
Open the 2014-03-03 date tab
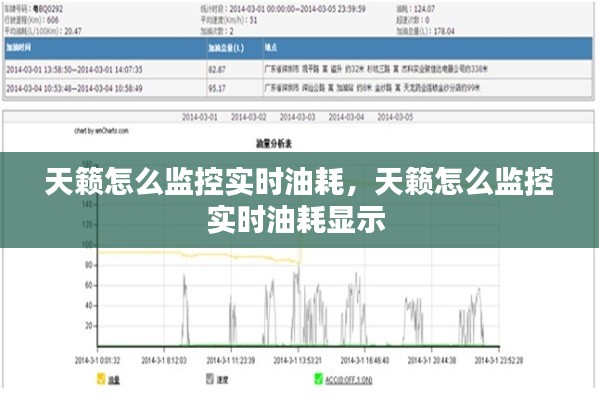coord(297,117)
